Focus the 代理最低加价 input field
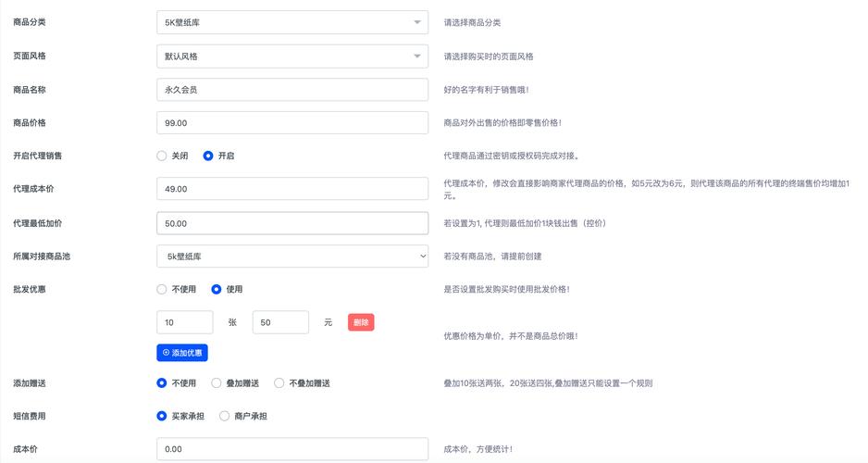Image resolution: width=868 pixels, height=463 pixels. 291,223
